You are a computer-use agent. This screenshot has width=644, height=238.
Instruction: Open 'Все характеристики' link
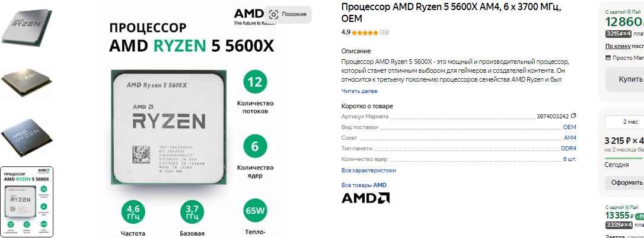(368, 171)
